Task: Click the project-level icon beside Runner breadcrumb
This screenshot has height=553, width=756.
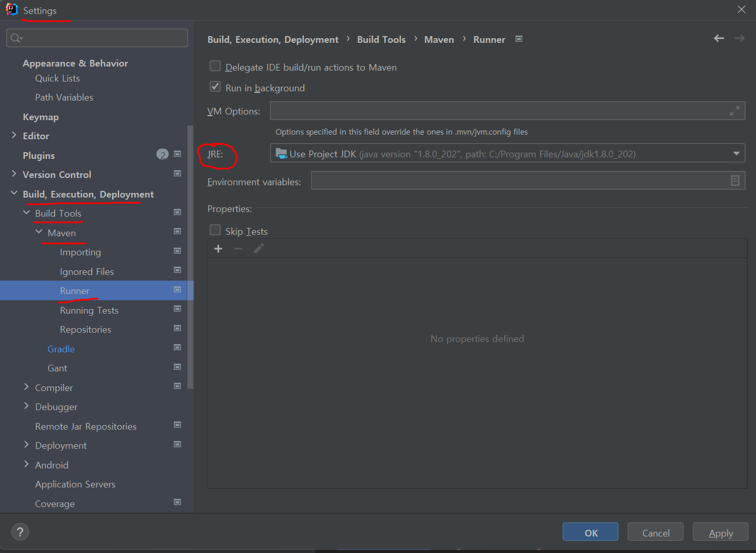Action: pyautogui.click(x=519, y=39)
